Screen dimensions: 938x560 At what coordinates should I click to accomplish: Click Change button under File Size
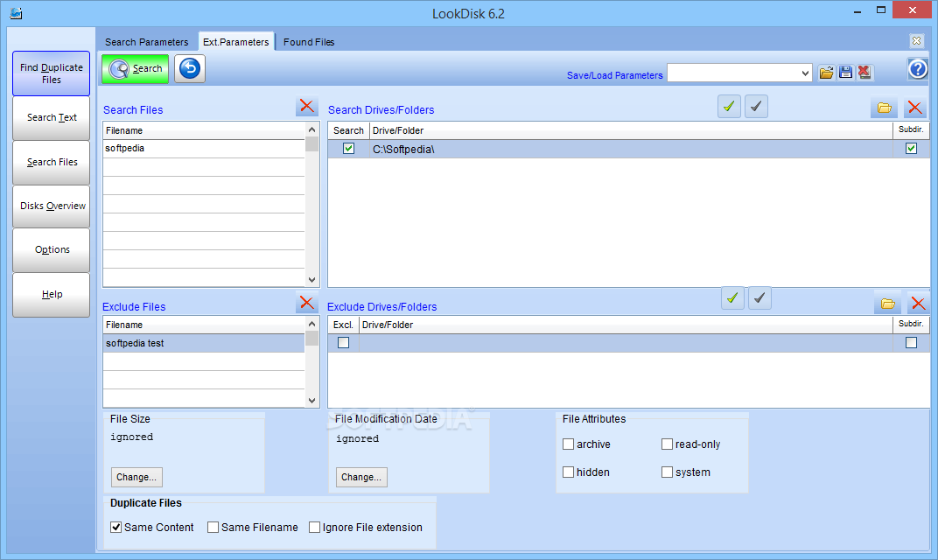click(x=136, y=477)
